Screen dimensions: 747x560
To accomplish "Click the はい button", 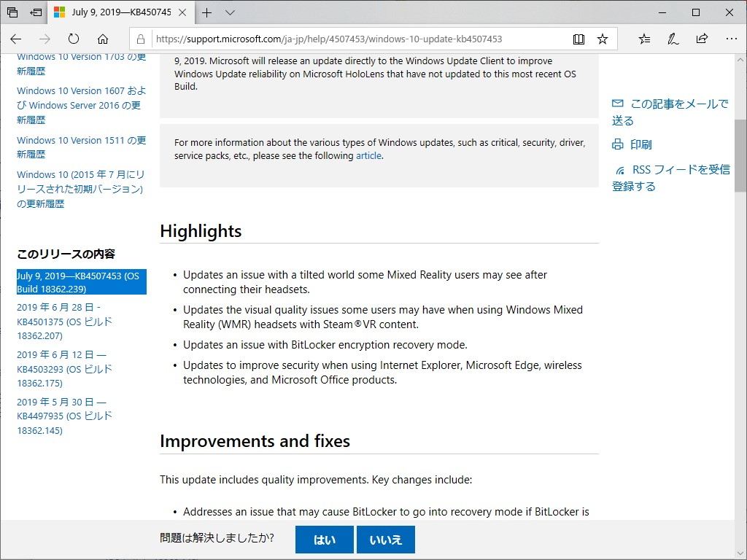I will tap(325, 540).
